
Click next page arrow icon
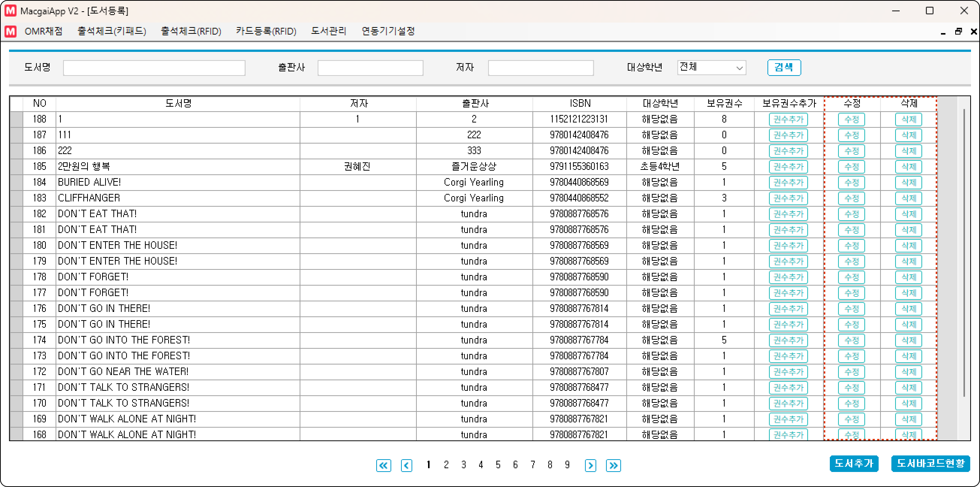(590, 465)
